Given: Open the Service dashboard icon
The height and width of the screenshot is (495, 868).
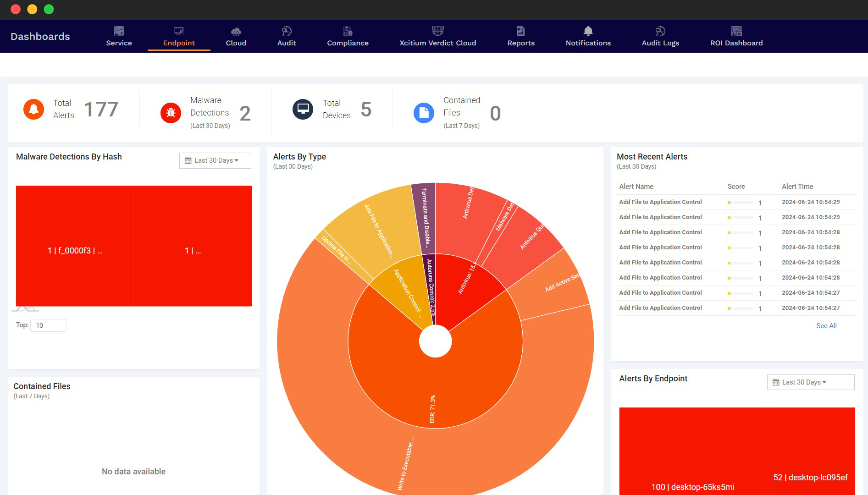Looking at the screenshot, I should [x=119, y=31].
